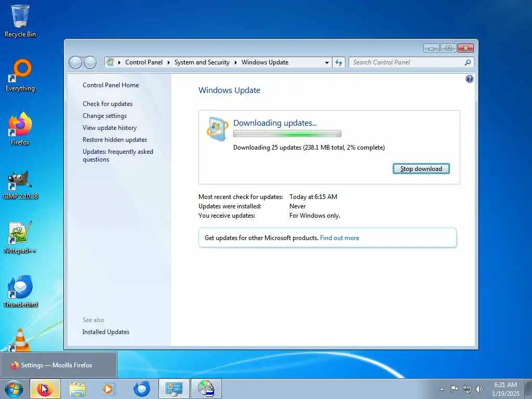
Task: Go forward with the navigation forward arrow
Action: click(x=90, y=62)
